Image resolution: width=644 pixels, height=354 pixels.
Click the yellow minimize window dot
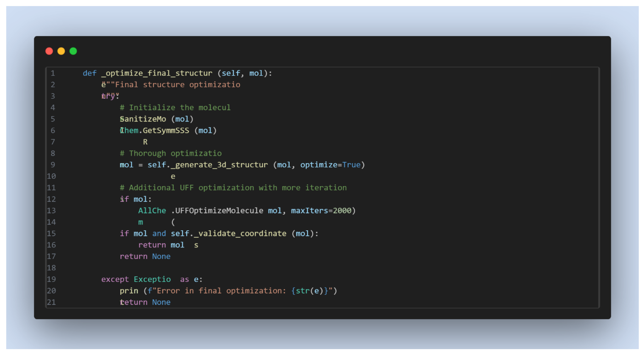[x=61, y=51]
